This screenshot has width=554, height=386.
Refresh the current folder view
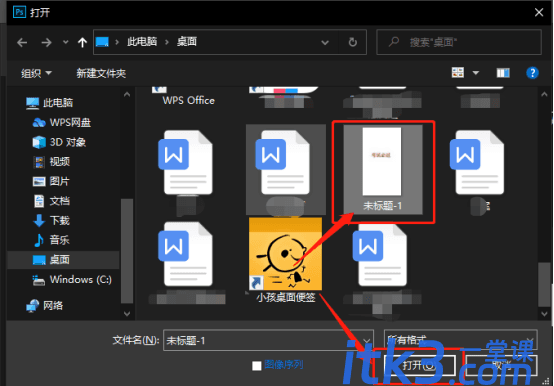352,42
